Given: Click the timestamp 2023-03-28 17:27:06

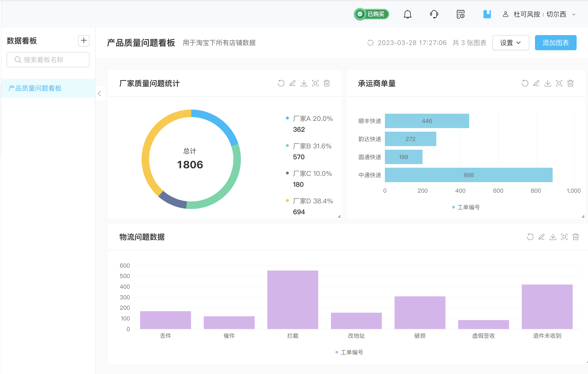Looking at the screenshot, I should (x=412, y=43).
